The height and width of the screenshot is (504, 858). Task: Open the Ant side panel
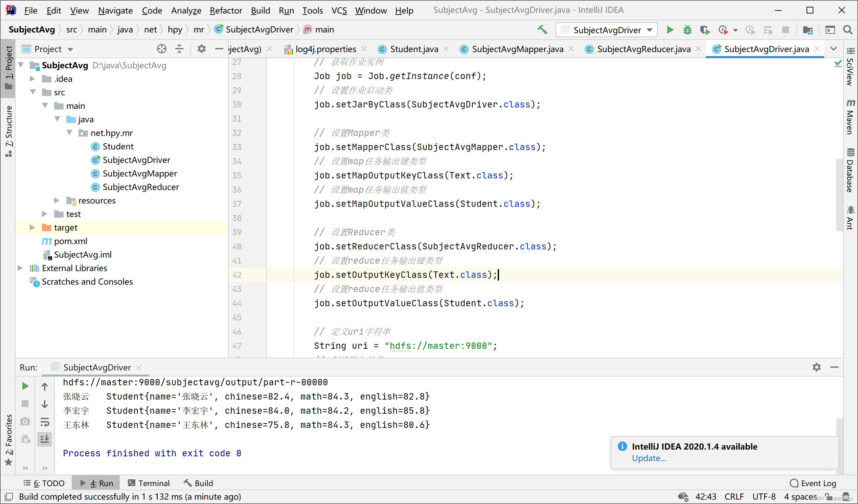pos(850,218)
